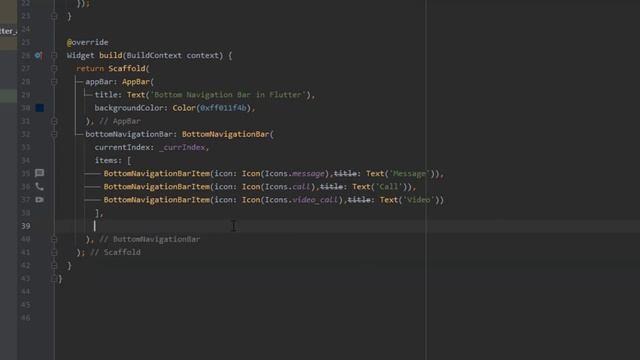Click the deprecated title parameter on line 35
This screenshot has height=360, width=640.
click(345, 173)
